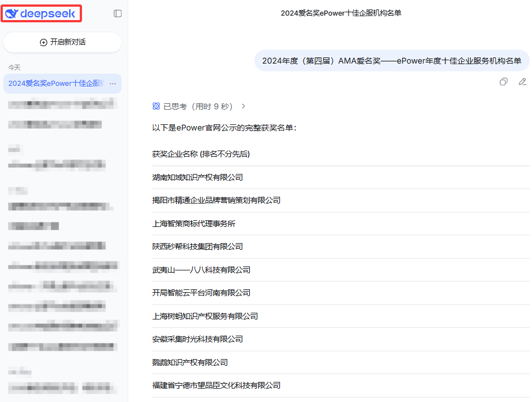This screenshot has height=402, width=532.
Task: Edit the user message with pencil icon
Action: (523, 82)
